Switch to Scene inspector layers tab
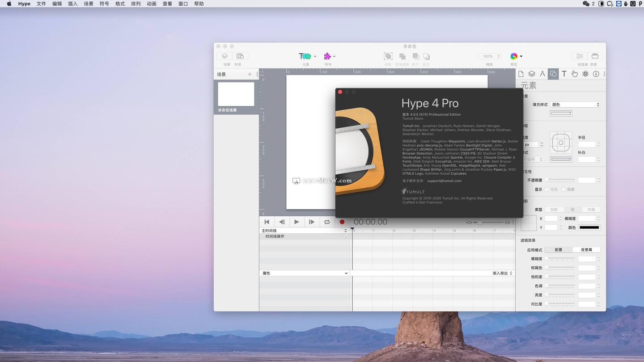The height and width of the screenshot is (362, 644). click(x=532, y=74)
